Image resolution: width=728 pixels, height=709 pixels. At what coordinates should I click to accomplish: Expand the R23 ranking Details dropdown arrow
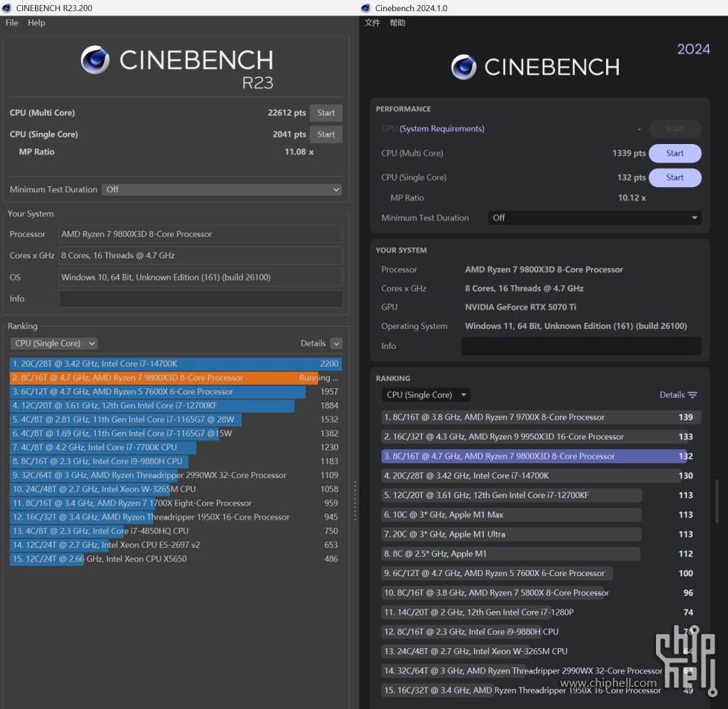coord(337,343)
